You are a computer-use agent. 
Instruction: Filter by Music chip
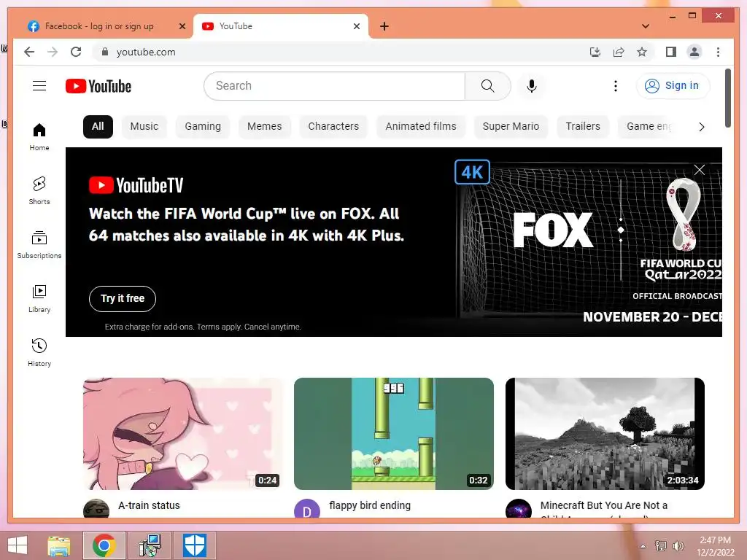144,126
